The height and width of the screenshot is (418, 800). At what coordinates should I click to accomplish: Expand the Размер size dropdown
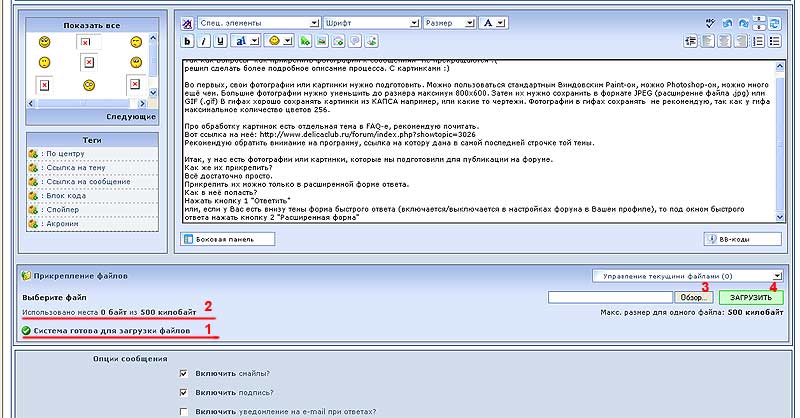point(446,22)
